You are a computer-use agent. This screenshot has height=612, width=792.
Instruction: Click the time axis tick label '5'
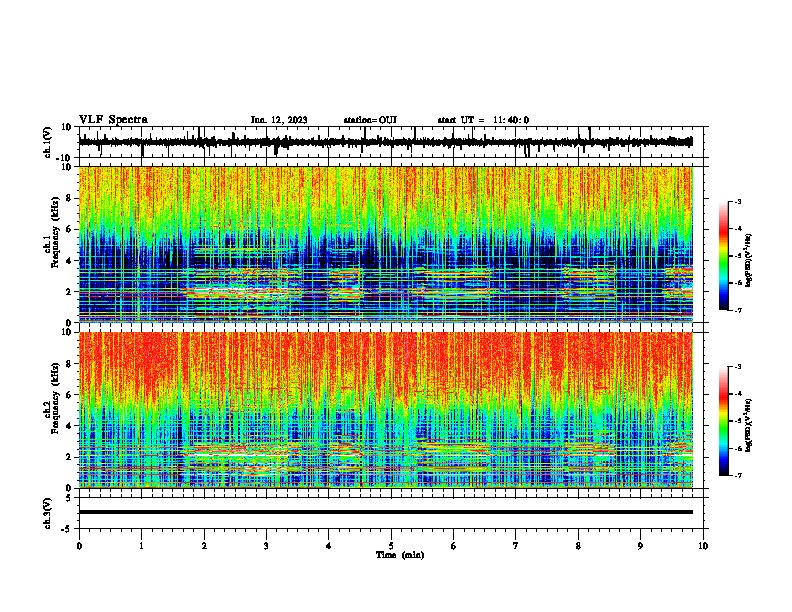(391, 546)
